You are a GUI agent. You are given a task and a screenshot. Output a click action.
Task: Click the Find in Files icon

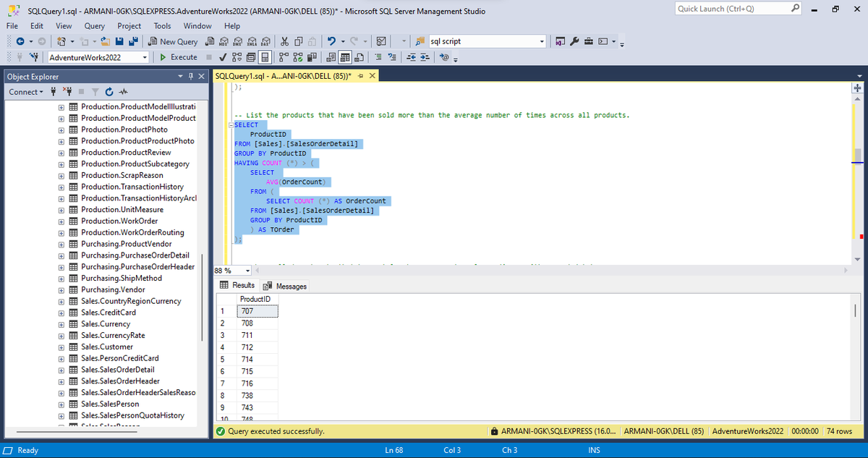420,42
